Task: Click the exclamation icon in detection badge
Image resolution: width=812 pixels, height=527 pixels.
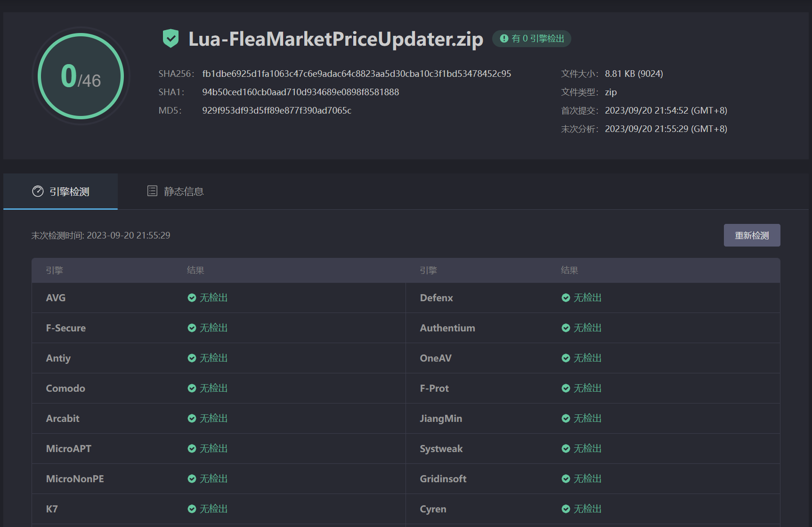Action: coord(504,39)
